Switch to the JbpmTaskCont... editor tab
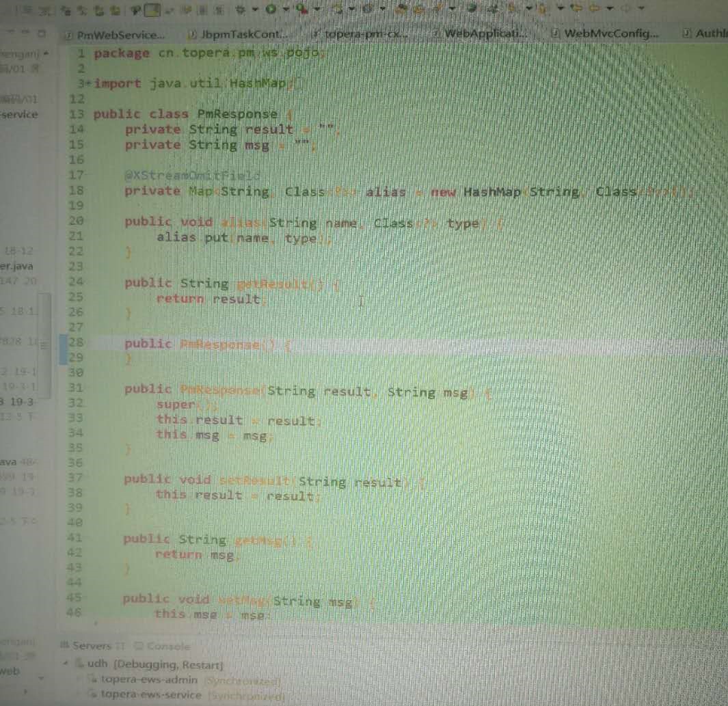 (x=238, y=34)
